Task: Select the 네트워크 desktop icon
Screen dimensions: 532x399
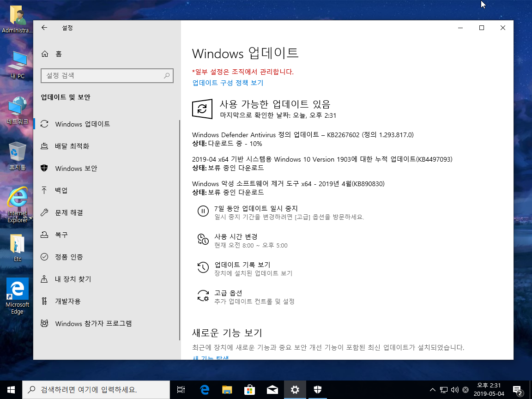Action: coord(17,111)
